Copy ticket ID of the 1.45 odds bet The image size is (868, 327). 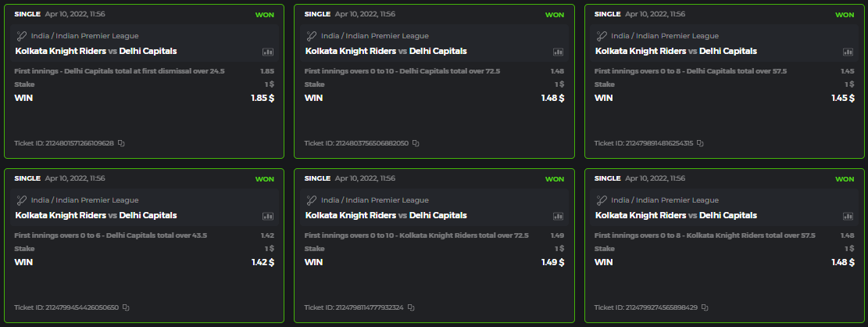click(x=700, y=144)
